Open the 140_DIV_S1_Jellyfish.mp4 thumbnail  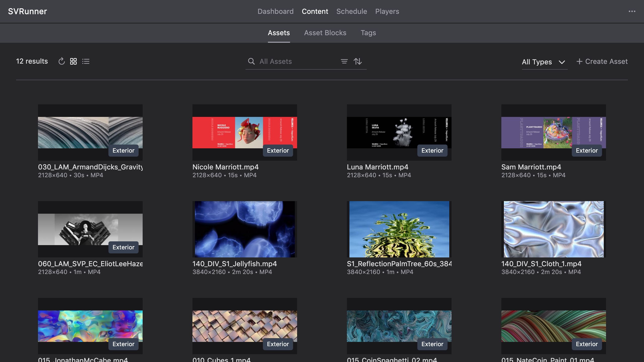click(x=245, y=229)
